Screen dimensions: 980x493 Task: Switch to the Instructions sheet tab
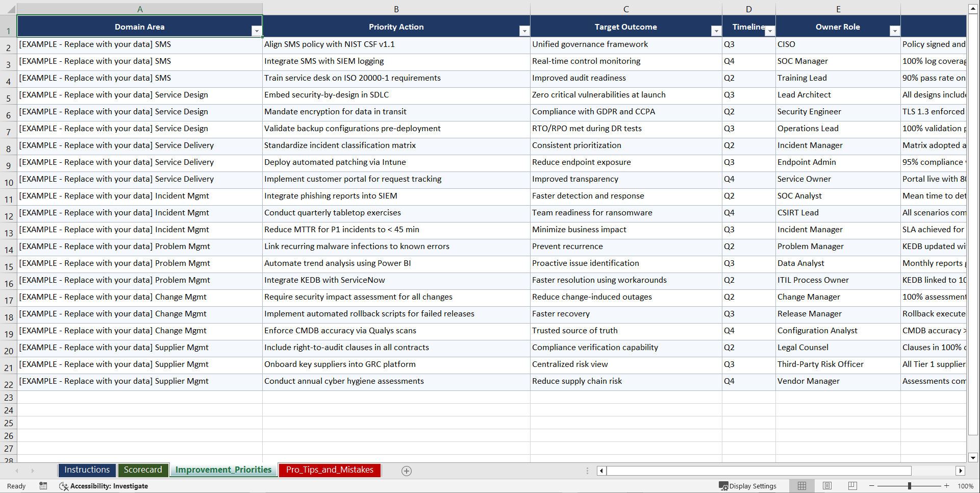point(87,470)
